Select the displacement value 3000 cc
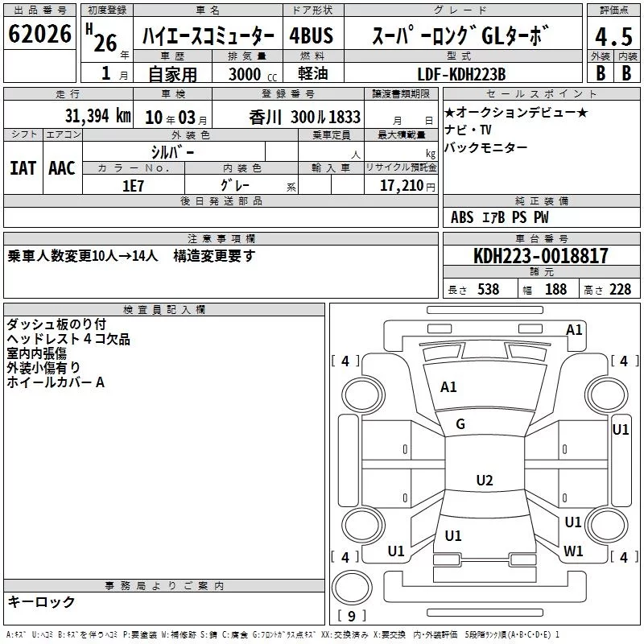Viewport: 644px width, 644px height. pos(253,74)
